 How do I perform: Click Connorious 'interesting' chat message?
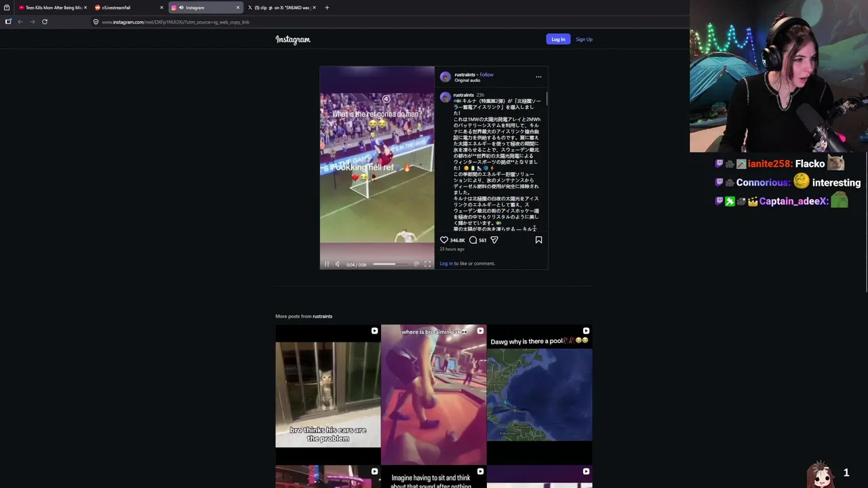(788, 182)
